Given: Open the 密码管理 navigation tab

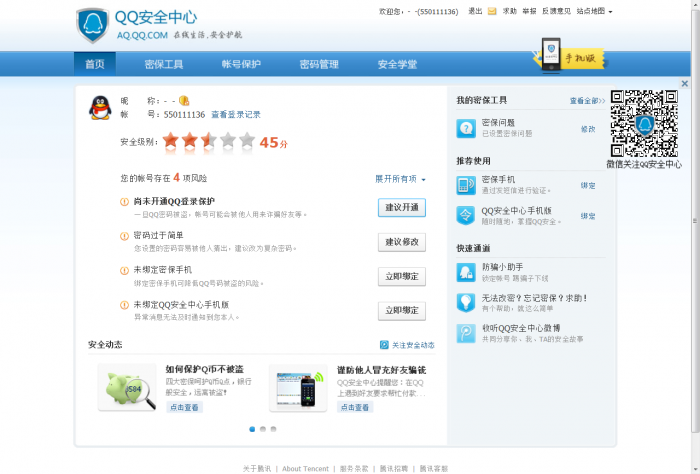Looking at the screenshot, I should [319, 64].
